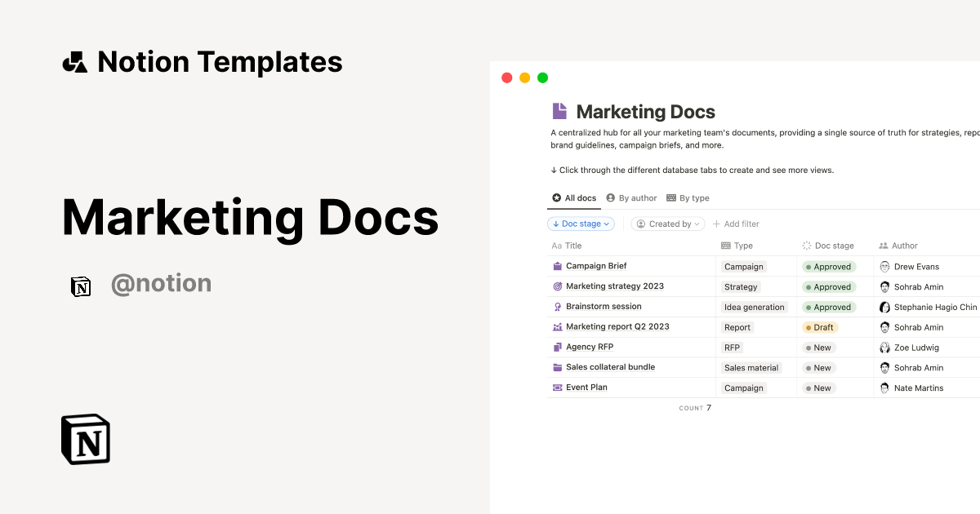Click the Notion logo beside Notion Templates
This screenshot has height=514, width=980.
click(x=74, y=61)
